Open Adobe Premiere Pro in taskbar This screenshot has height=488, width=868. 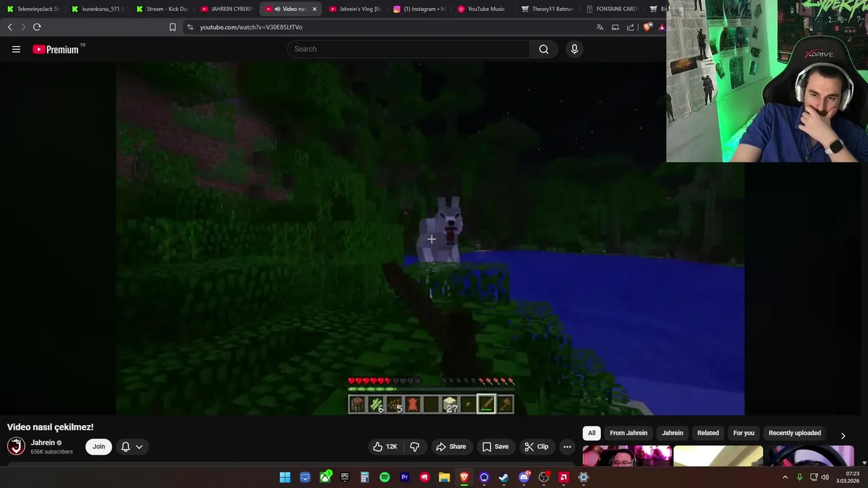coord(405,477)
